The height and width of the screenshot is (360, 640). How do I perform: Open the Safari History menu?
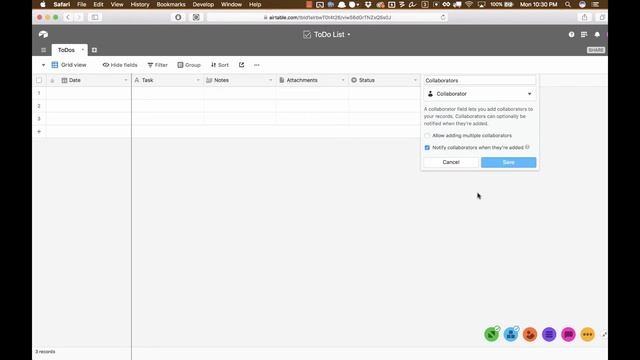coord(140,4)
